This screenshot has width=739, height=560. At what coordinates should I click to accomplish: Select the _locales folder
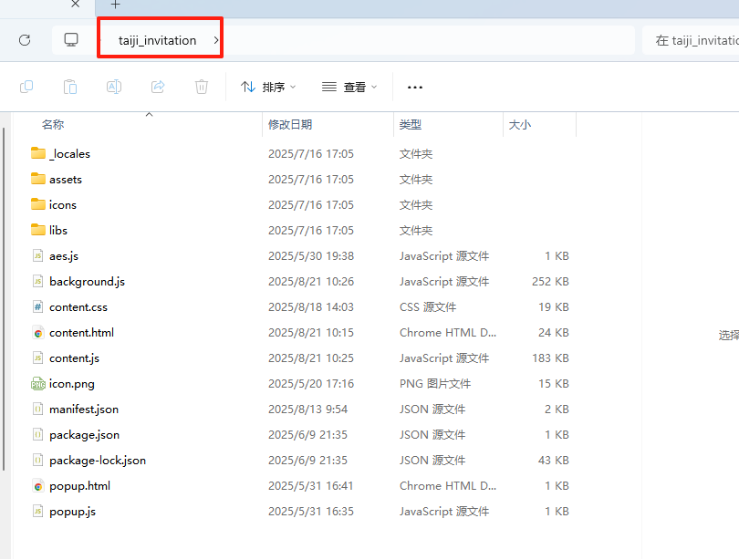pyautogui.click(x=69, y=154)
